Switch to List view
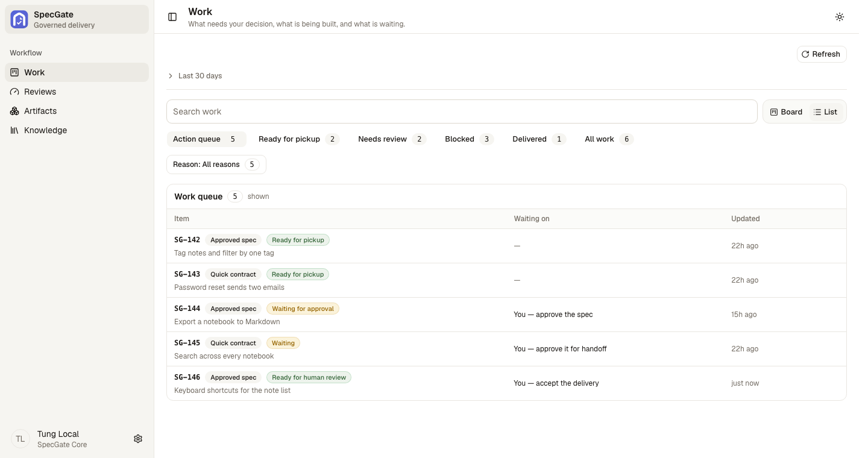The width and height of the screenshot is (868, 458). click(x=825, y=112)
